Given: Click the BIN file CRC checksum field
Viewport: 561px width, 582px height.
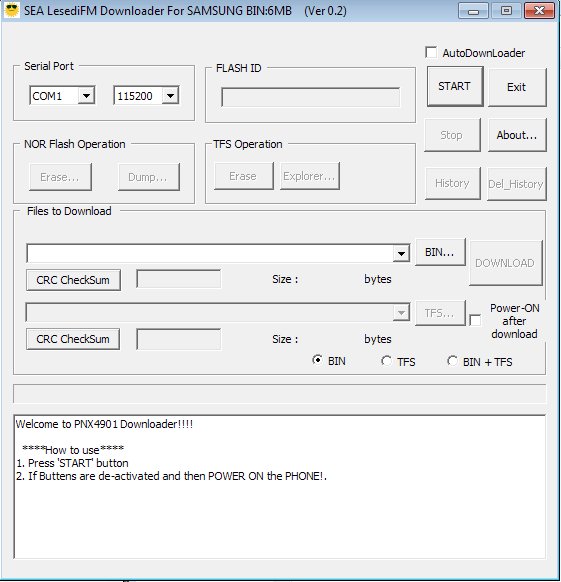Looking at the screenshot, I should pos(179,279).
